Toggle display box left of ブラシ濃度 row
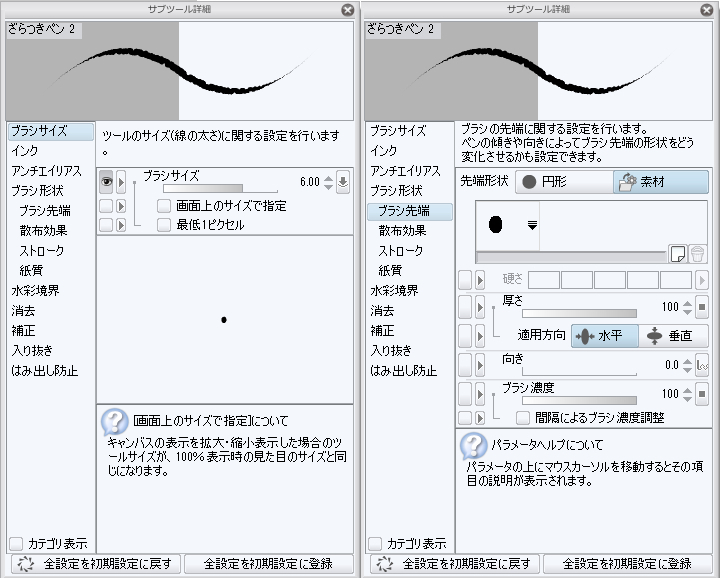 click(x=465, y=394)
